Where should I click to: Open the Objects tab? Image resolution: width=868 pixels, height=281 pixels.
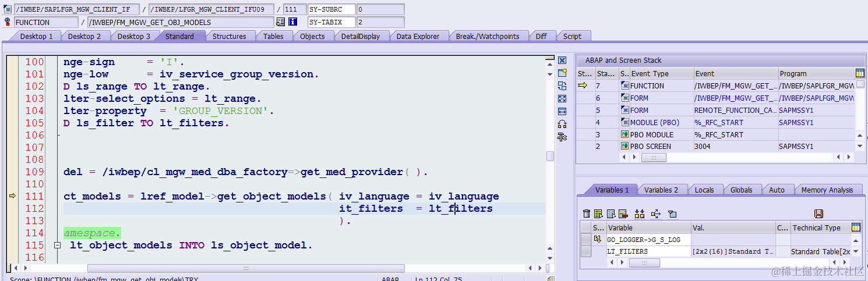pyautogui.click(x=312, y=36)
